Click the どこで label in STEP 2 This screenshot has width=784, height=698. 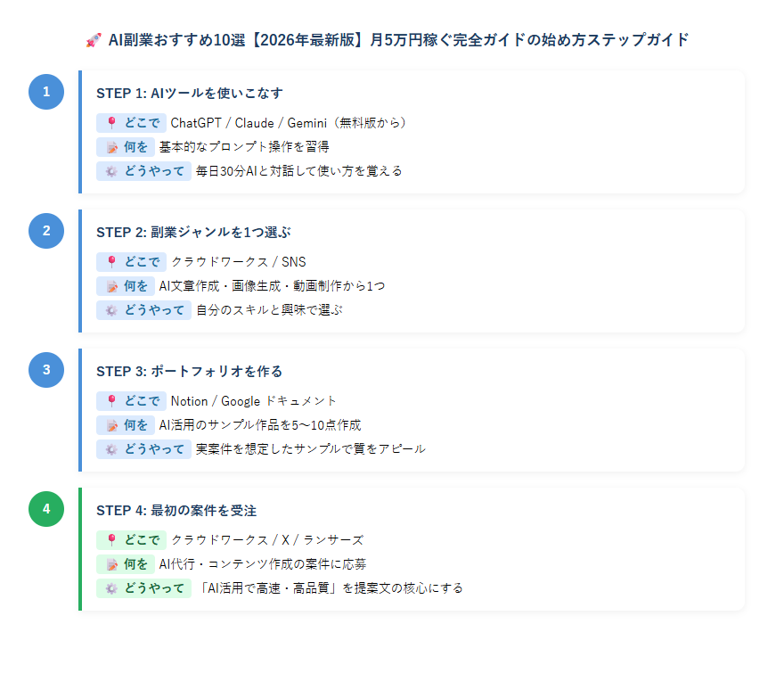132,262
